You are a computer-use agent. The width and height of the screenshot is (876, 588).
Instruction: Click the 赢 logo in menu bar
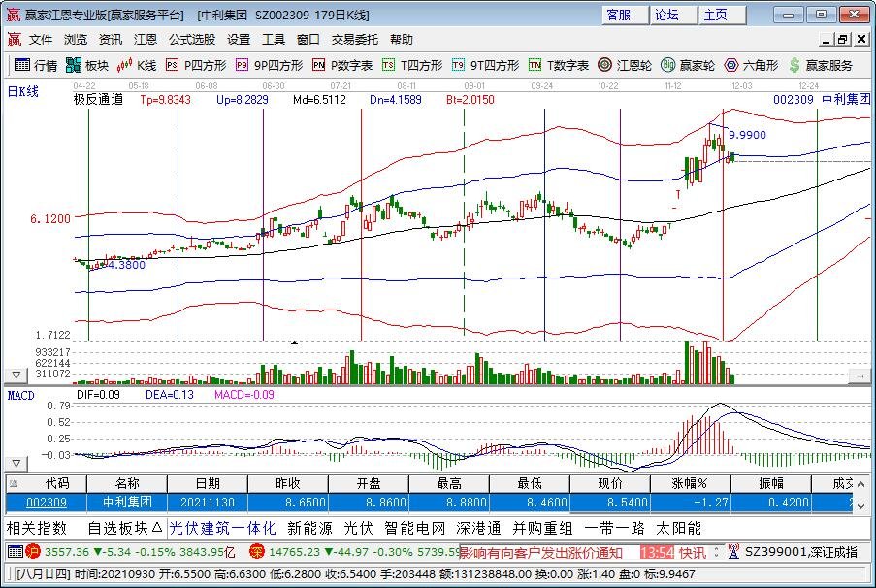tap(14, 39)
